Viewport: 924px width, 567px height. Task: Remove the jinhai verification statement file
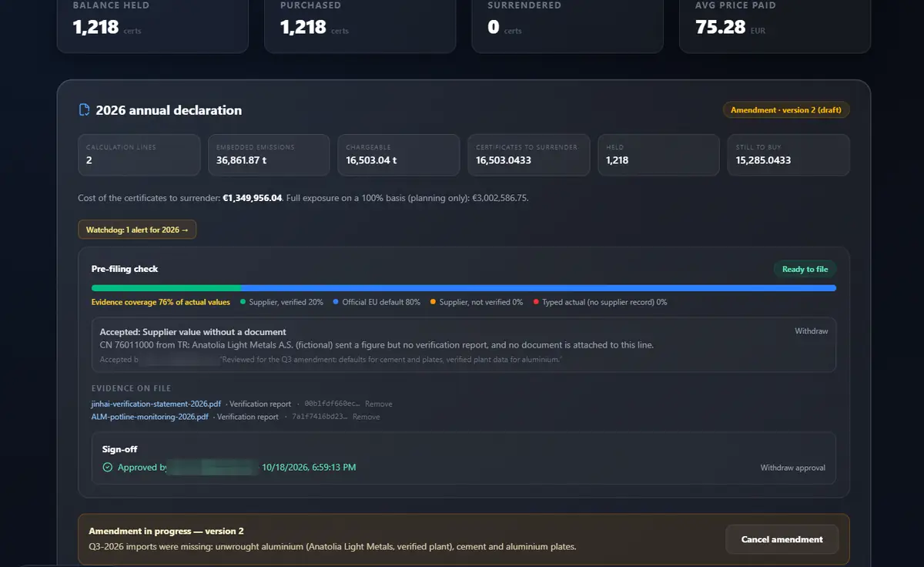click(378, 404)
